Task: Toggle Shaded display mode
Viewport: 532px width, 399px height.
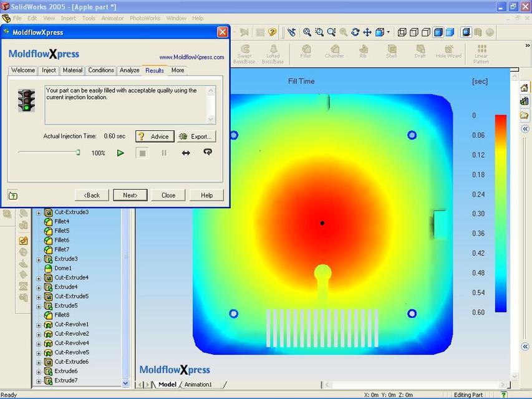Action: [x=450, y=32]
